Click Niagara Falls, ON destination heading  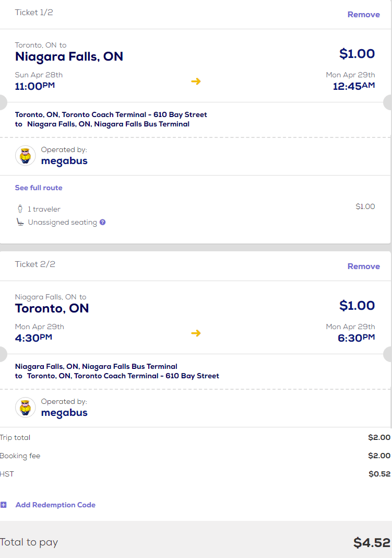(69, 56)
